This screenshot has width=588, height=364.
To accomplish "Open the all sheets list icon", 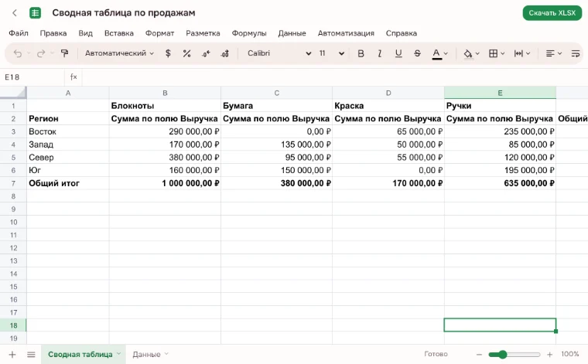I will pyautogui.click(x=31, y=354).
